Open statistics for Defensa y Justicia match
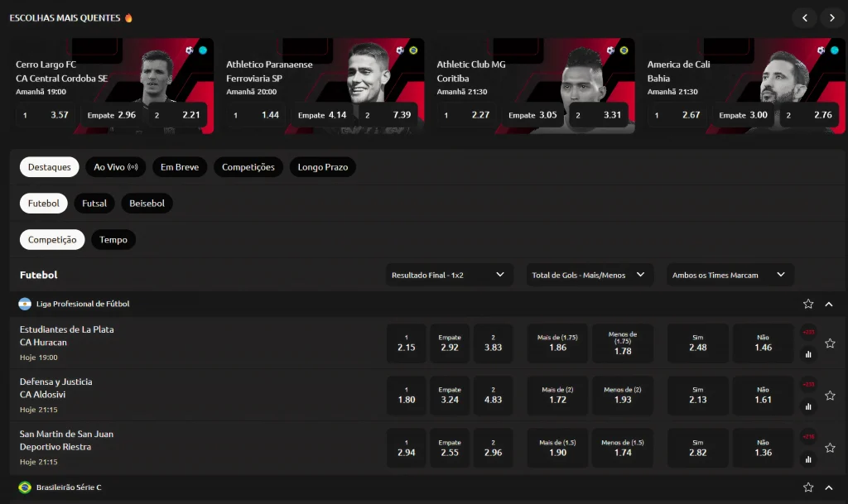Viewport: 848px width, 504px height. [x=808, y=407]
